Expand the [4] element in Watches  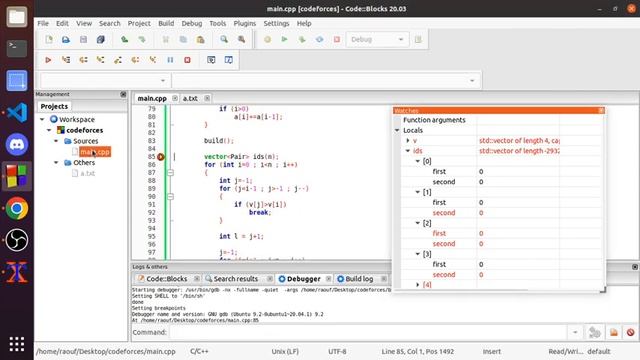coord(418,284)
